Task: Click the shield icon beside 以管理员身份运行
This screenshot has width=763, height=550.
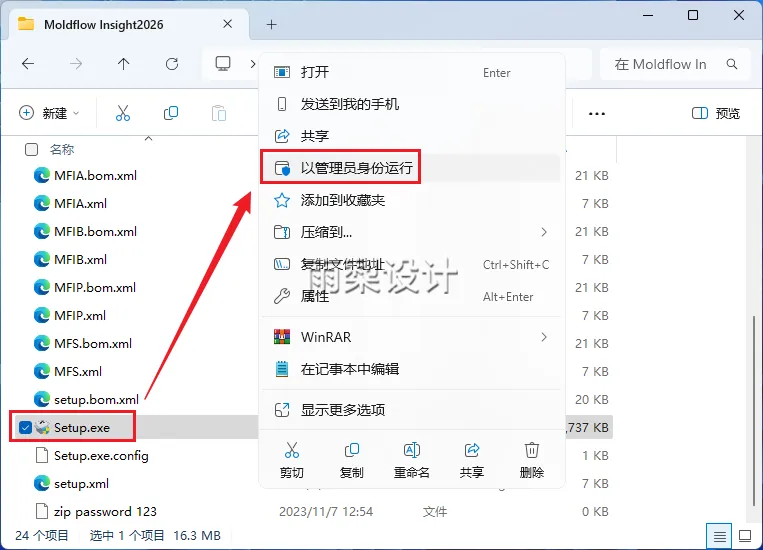Action: click(x=282, y=168)
